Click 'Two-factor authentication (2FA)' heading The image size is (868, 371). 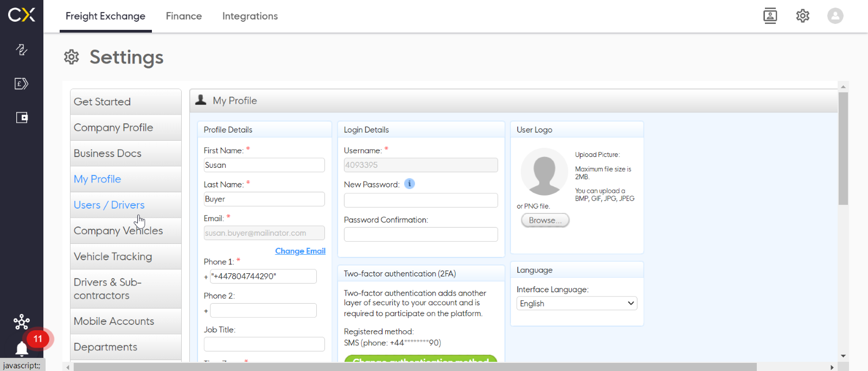click(399, 274)
